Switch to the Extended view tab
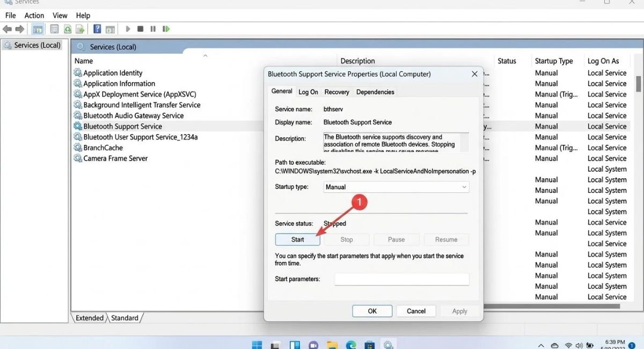This screenshot has width=644, height=349. pyautogui.click(x=89, y=318)
